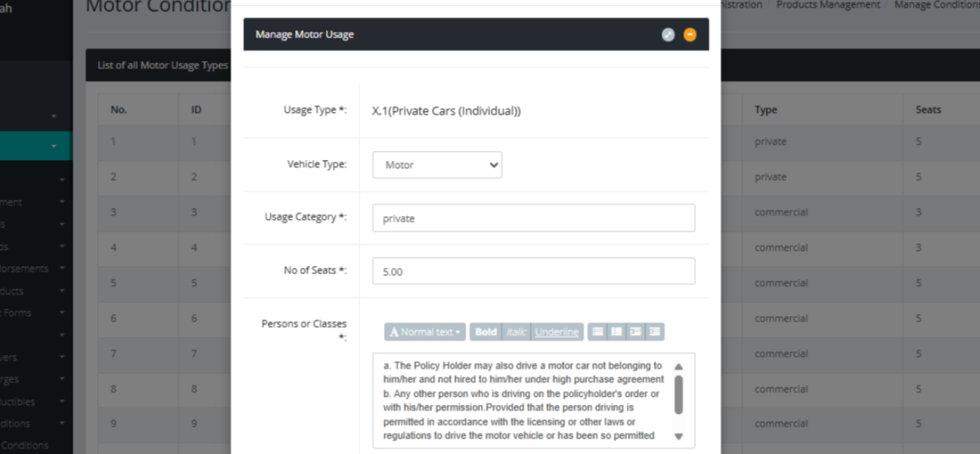This screenshot has height=454, width=980.
Task: Open the Vehicle Type dropdown
Action: (437, 165)
